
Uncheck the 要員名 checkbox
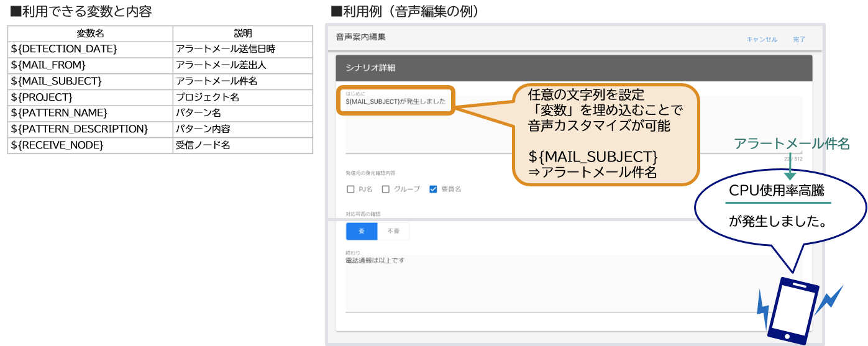(x=433, y=189)
